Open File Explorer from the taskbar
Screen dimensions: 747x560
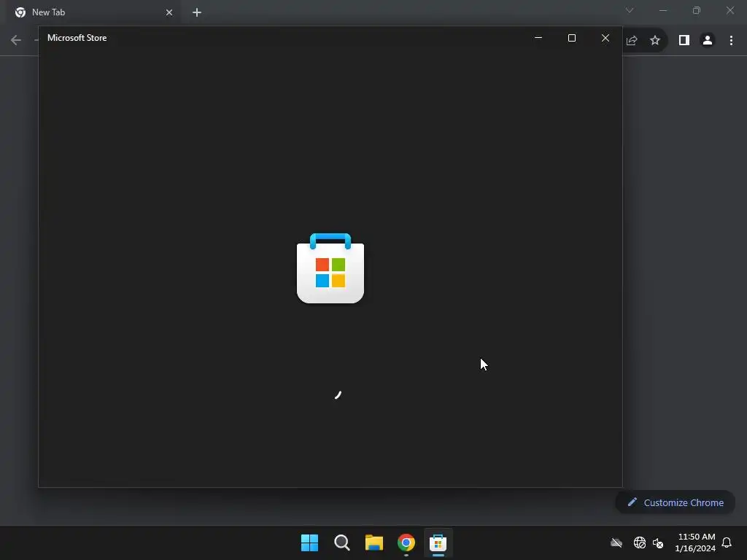coord(374,542)
